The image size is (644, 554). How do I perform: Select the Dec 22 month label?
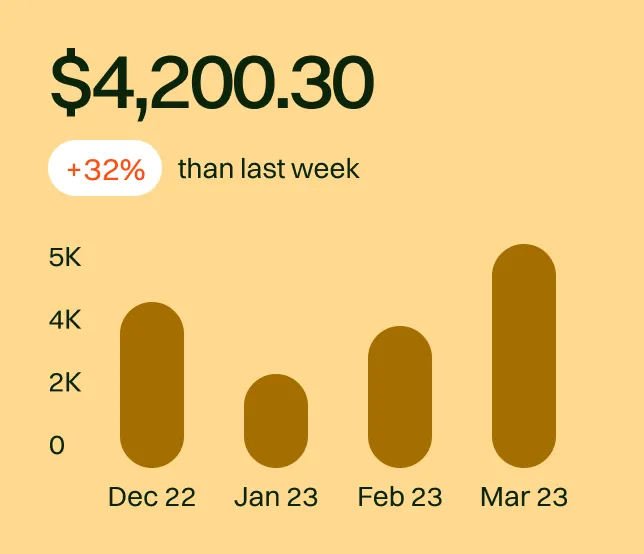pyautogui.click(x=152, y=497)
